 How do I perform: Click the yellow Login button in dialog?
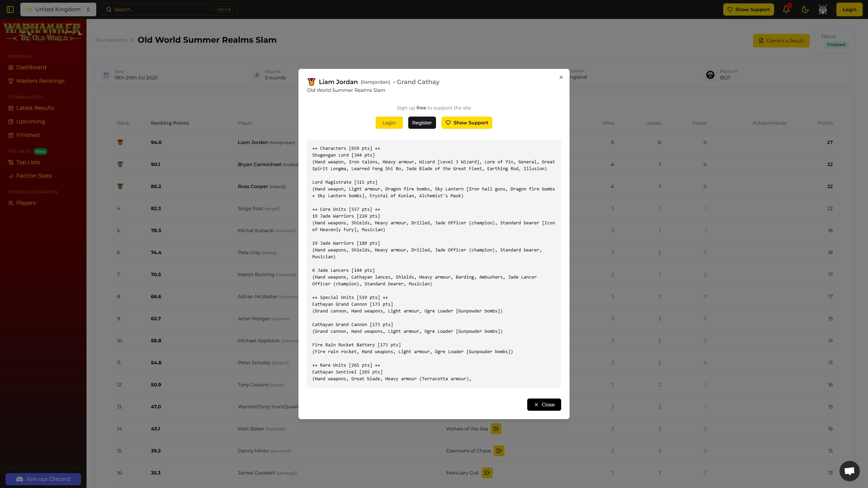pos(389,123)
